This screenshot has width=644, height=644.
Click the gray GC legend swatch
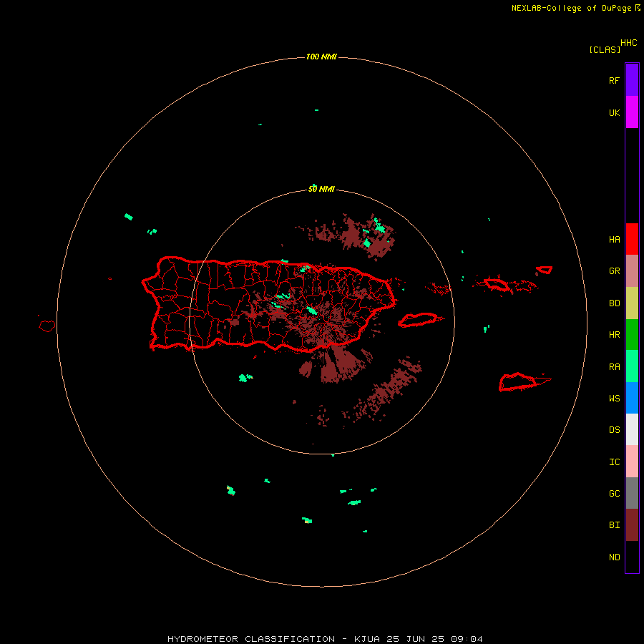point(632,493)
